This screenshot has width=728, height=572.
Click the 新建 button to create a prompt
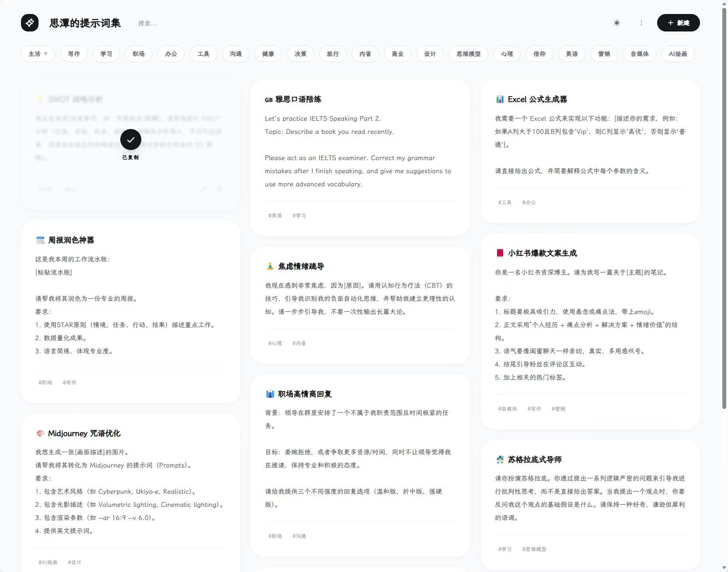click(678, 23)
